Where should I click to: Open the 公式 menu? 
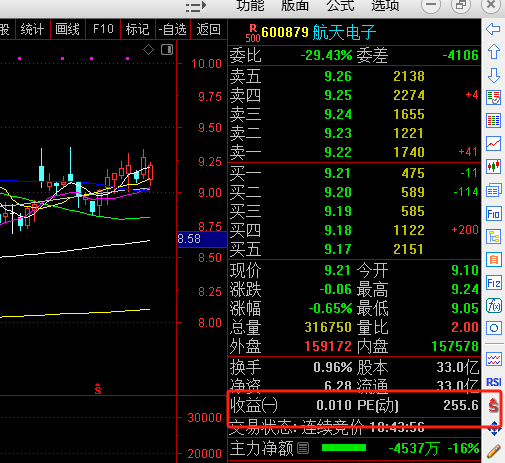tap(340, 5)
